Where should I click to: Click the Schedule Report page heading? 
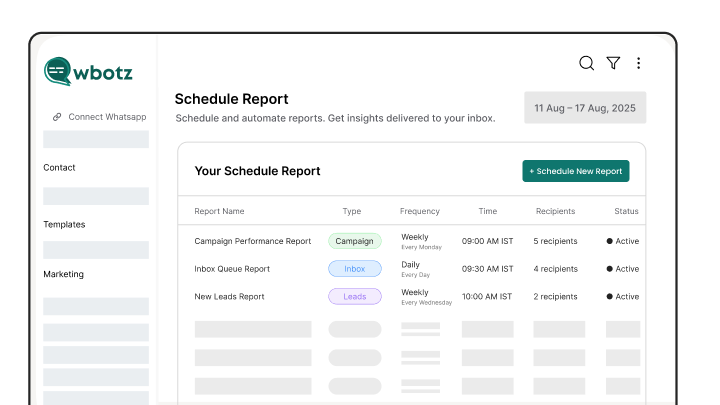coord(231,99)
